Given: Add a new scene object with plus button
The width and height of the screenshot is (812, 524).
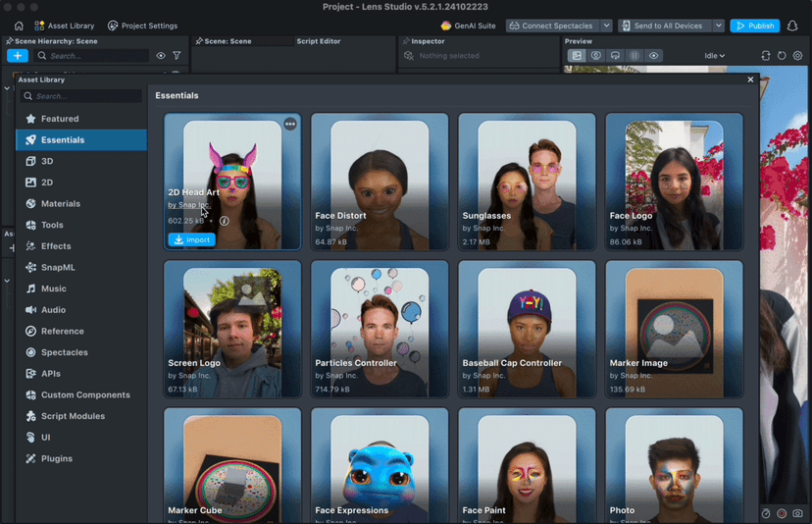Looking at the screenshot, I should pyautogui.click(x=17, y=56).
